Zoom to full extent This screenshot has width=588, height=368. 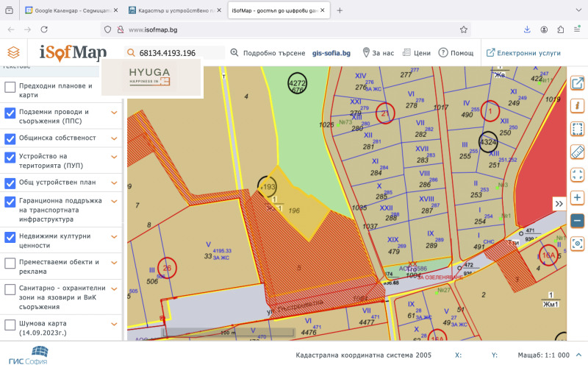(x=577, y=174)
